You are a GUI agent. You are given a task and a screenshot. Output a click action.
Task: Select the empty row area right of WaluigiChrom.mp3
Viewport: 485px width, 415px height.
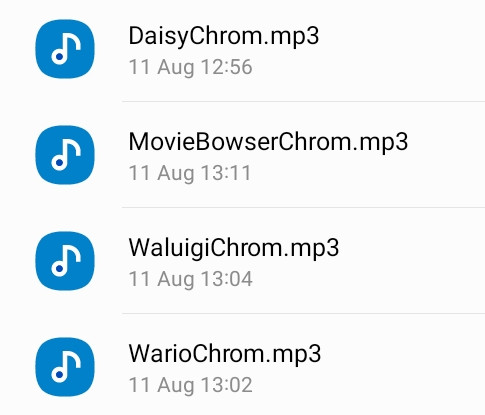coord(412,261)
